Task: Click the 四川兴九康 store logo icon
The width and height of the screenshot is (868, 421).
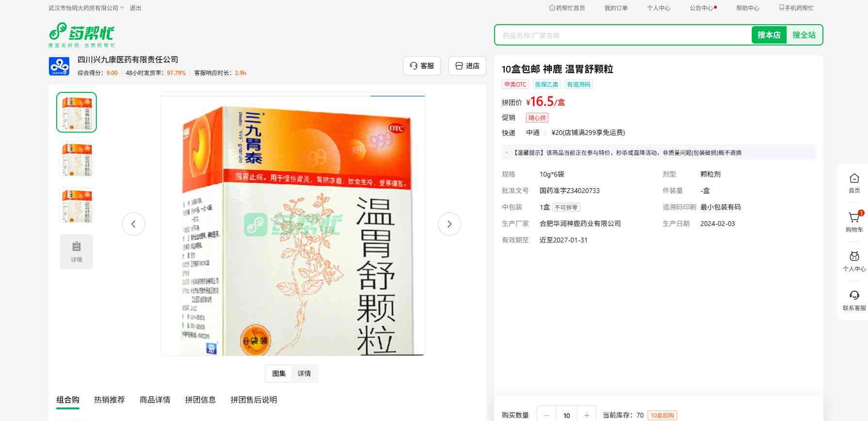Action: [x=59, y=66]
